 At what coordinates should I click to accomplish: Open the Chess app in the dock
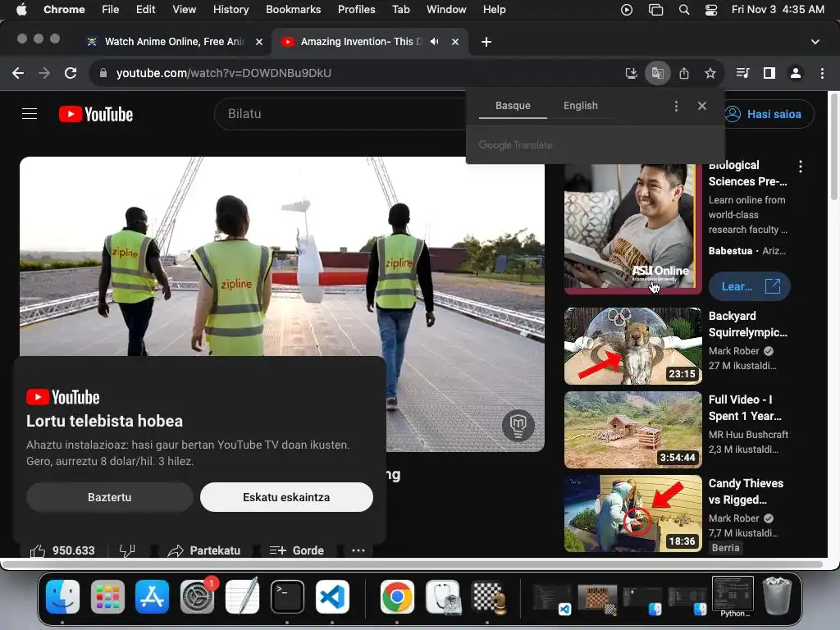[488, 596]
